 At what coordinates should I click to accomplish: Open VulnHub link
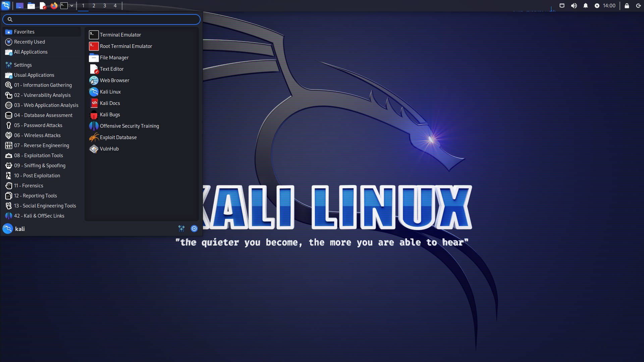(109, 148)
